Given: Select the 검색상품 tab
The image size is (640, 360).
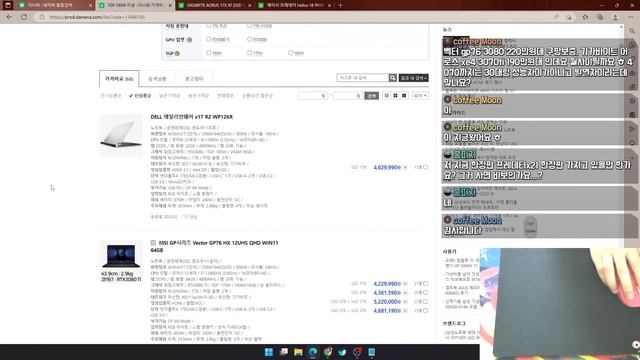Looking at the screenshot, I should pyautogui.click(x=157, y=79).
